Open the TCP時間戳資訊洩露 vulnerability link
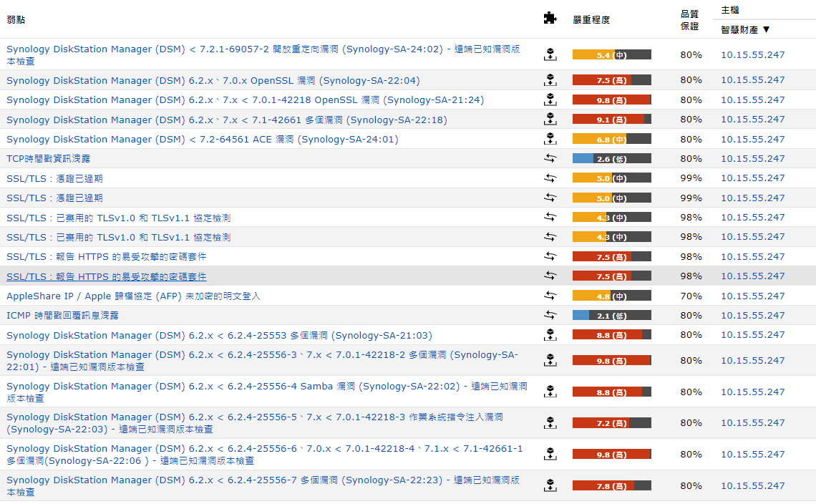 (x=49, y=159)
